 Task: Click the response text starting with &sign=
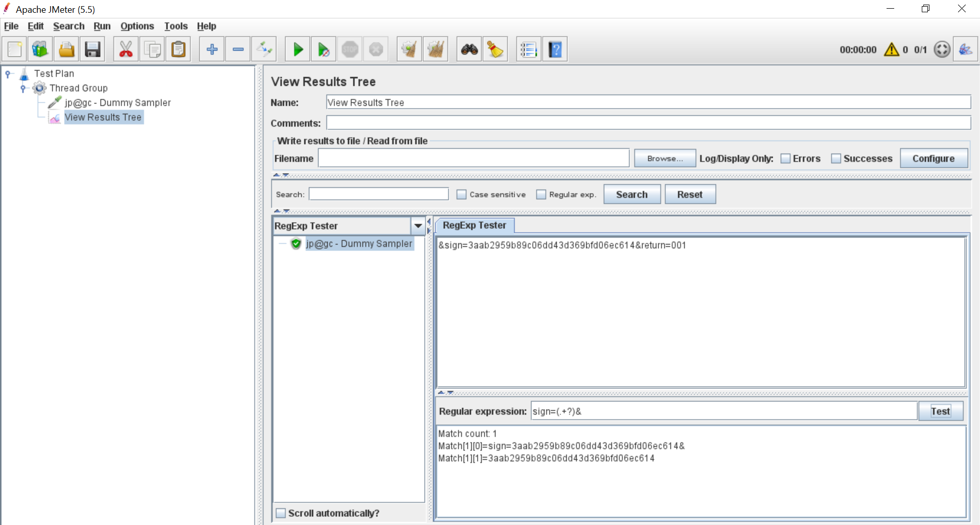562,245
